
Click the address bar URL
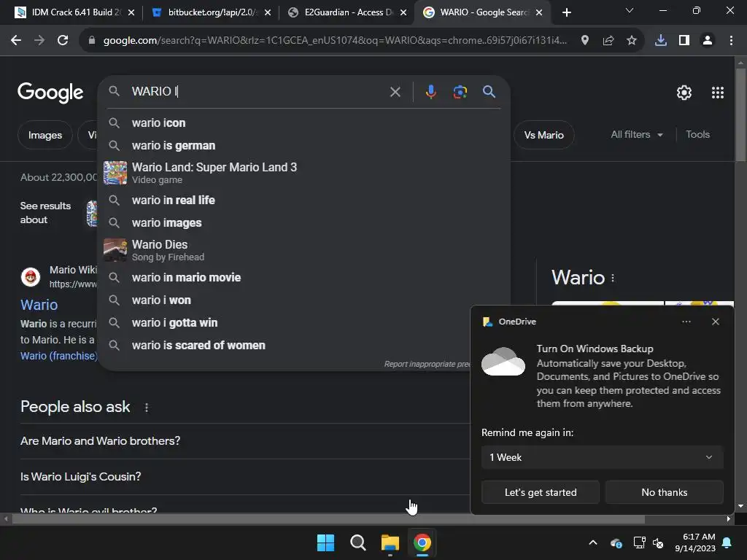click(x=335, y=41)
